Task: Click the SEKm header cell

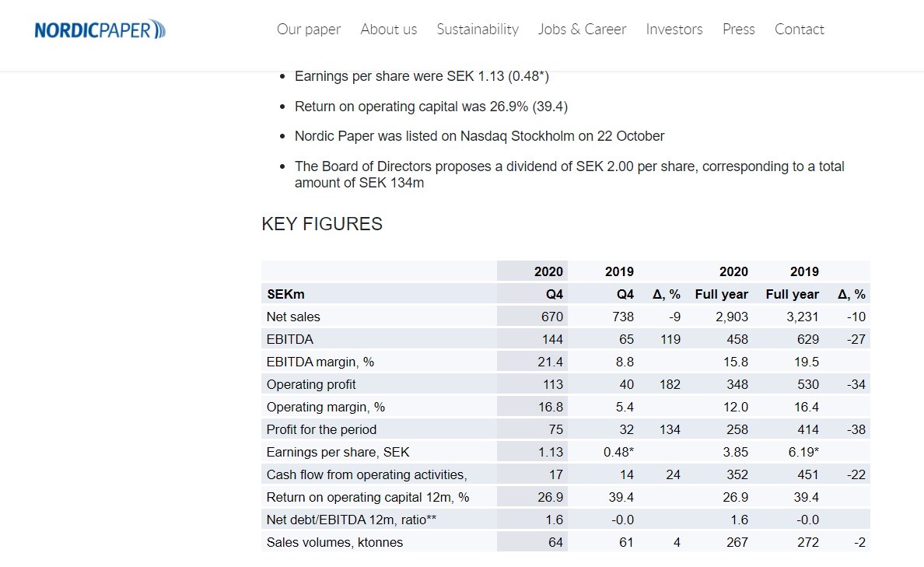Action: coord(379,294)
